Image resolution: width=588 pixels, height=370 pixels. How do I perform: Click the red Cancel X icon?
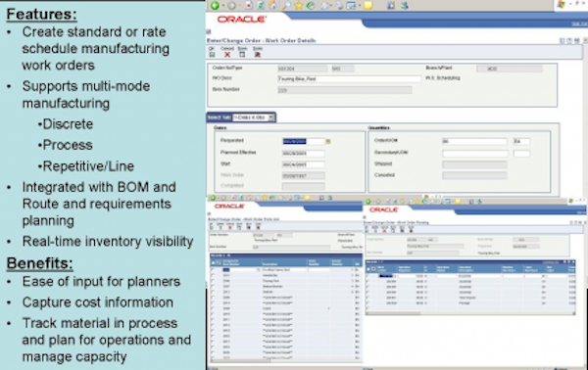tap(227, 55)
